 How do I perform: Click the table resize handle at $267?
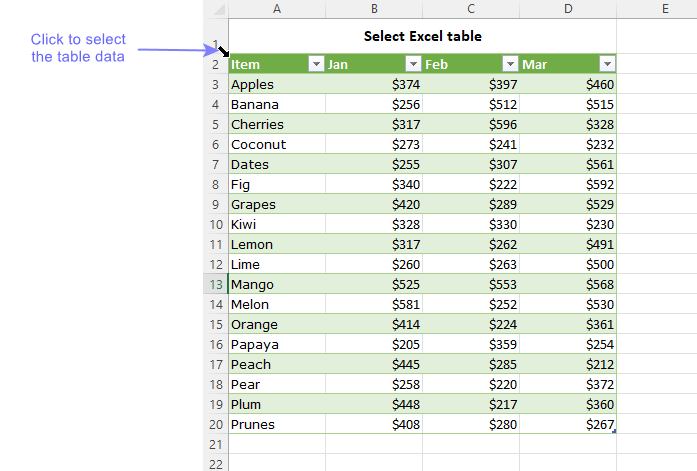[x=615, y=432]
